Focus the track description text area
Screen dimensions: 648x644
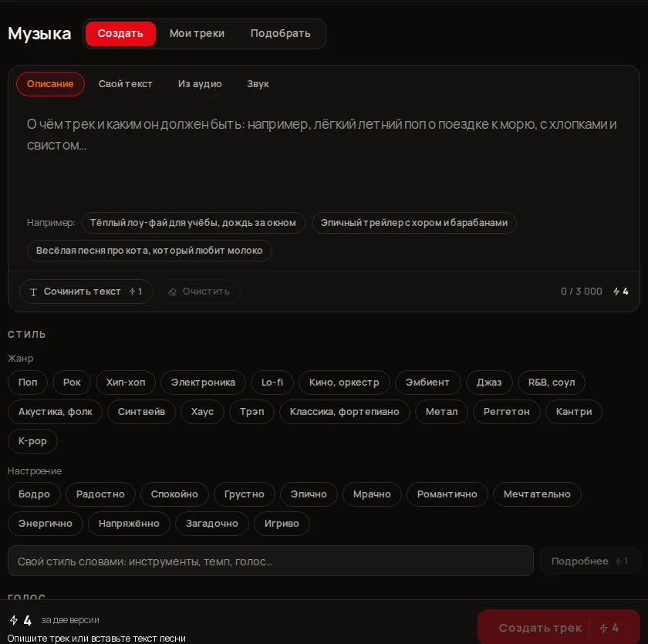323,157
